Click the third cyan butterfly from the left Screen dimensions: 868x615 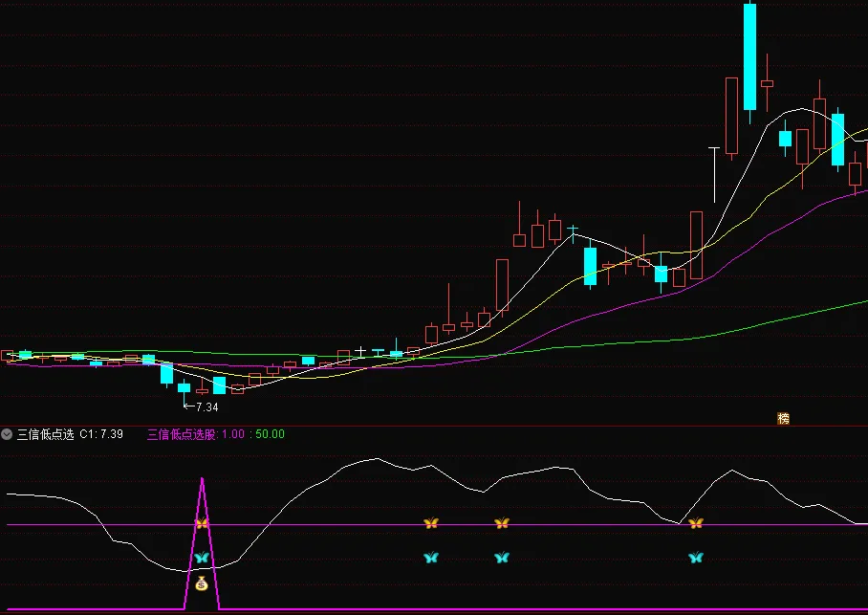pos(502,558)
